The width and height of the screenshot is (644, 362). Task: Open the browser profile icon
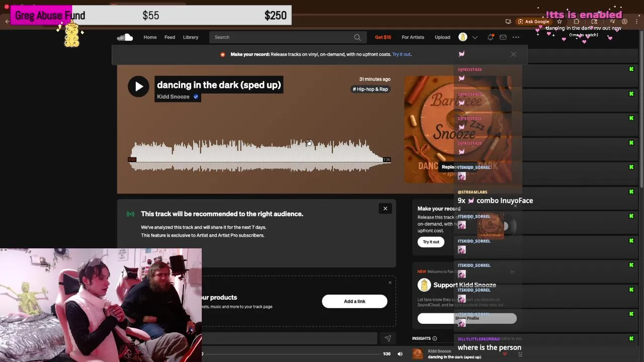point(624,22)
